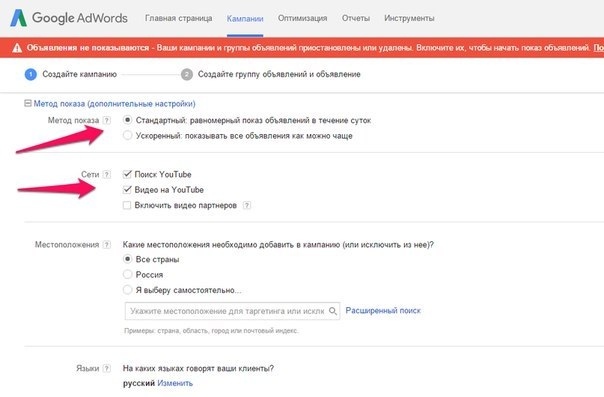Open help icon beside Включить видео партнеров
604x397 pixels.
point(247,205)
